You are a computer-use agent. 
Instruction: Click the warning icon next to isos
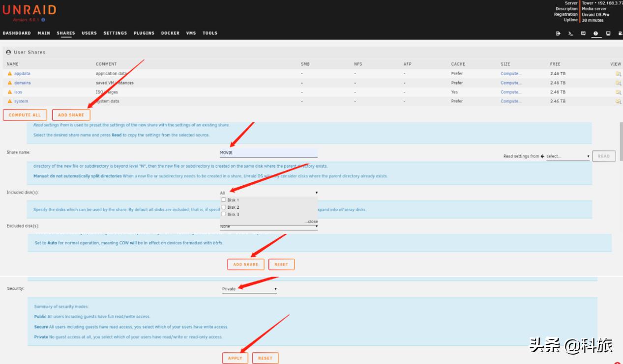[x=10, y=92]
